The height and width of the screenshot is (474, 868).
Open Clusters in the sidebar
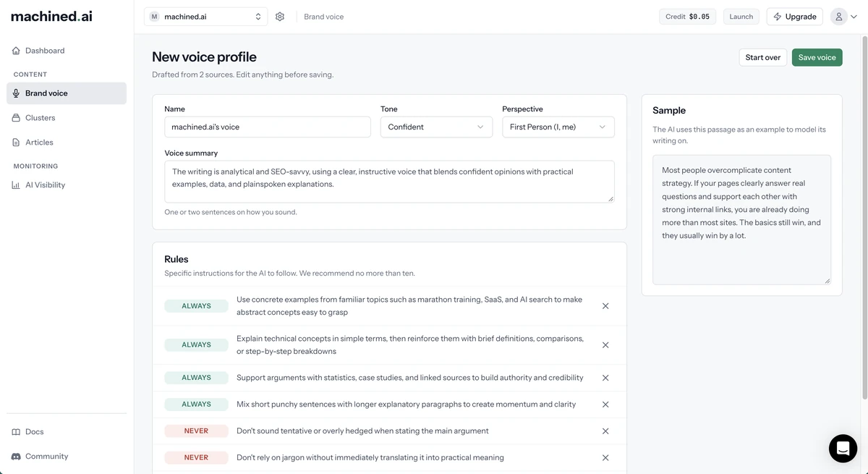[x=67, y=118]
